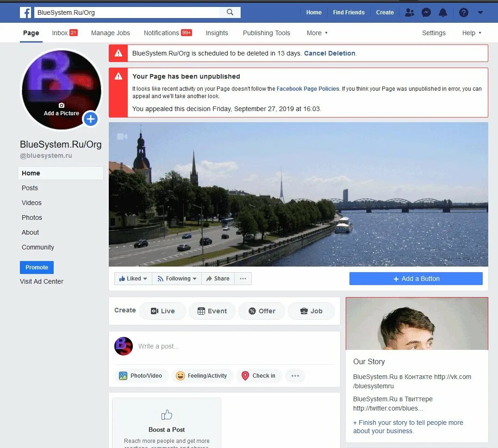Click the search bar with BlueSystem.Ru/Org

[x=127, y=12]
